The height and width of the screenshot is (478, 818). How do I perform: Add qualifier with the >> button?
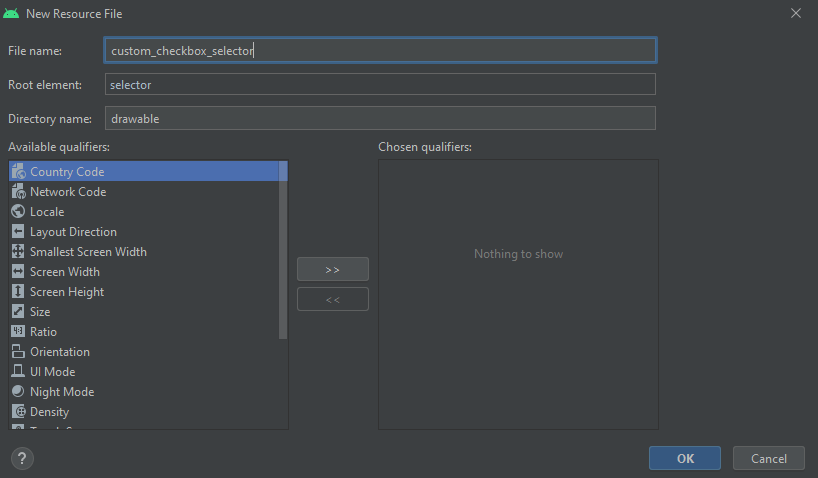click(x=333, y=269)
